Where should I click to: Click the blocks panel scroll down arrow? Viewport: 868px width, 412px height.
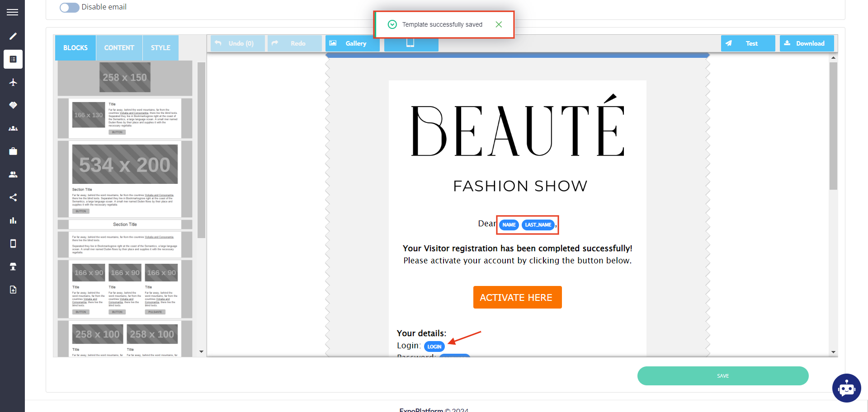(x=201, y=351)
